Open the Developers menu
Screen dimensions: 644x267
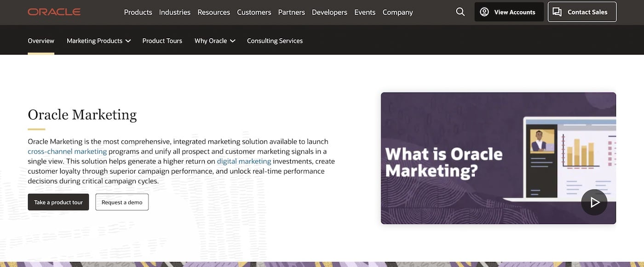[x=329, y=12]
